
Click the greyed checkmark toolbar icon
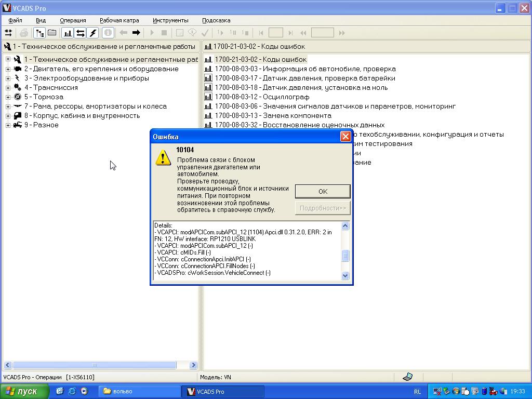point(205,33)
